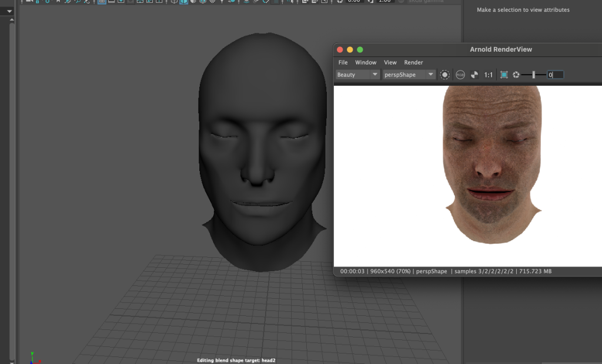Click the 1:1 zoom button

489,75
